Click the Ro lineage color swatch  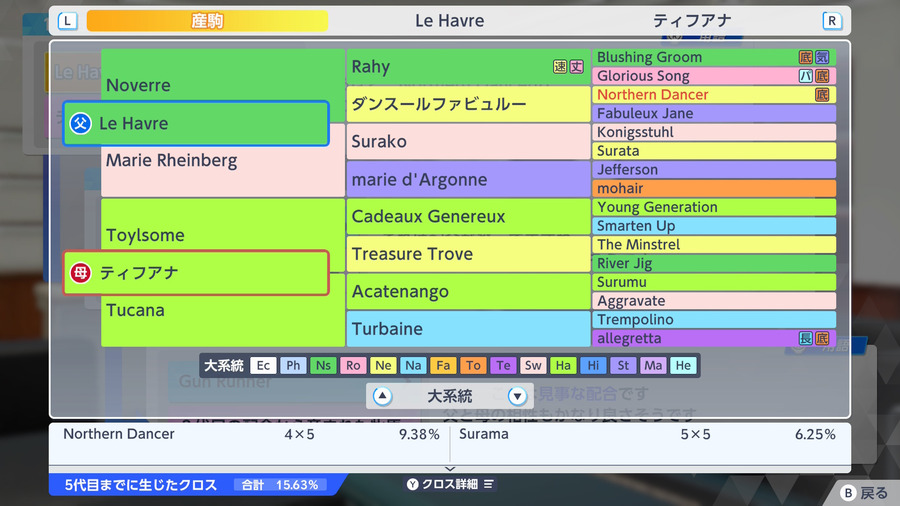click(353, 365)
